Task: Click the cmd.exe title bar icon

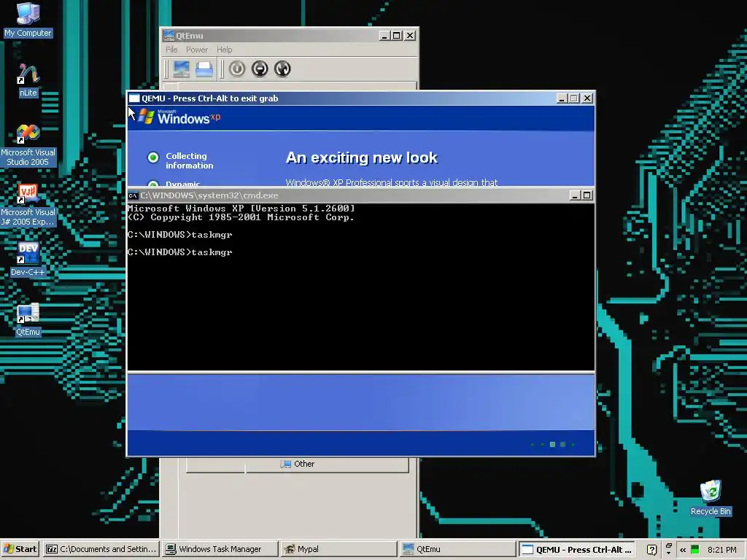Action: tap(133, 195)
